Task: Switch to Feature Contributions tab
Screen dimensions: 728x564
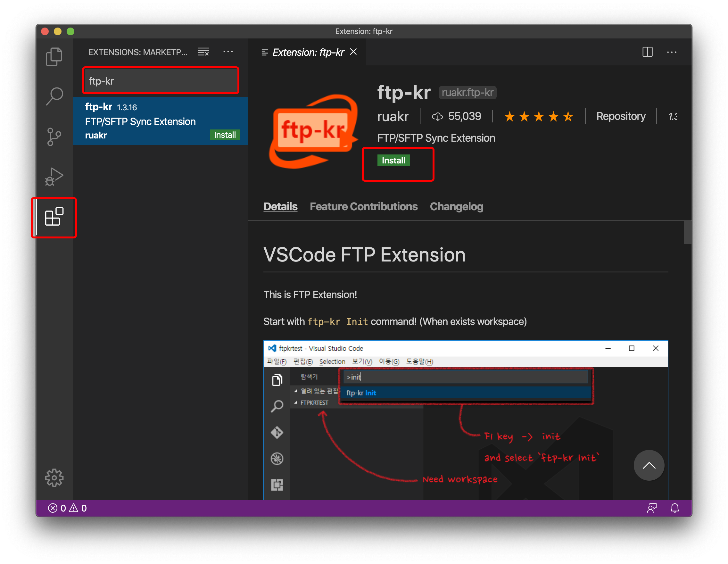Action: click(x=363, y=207)
